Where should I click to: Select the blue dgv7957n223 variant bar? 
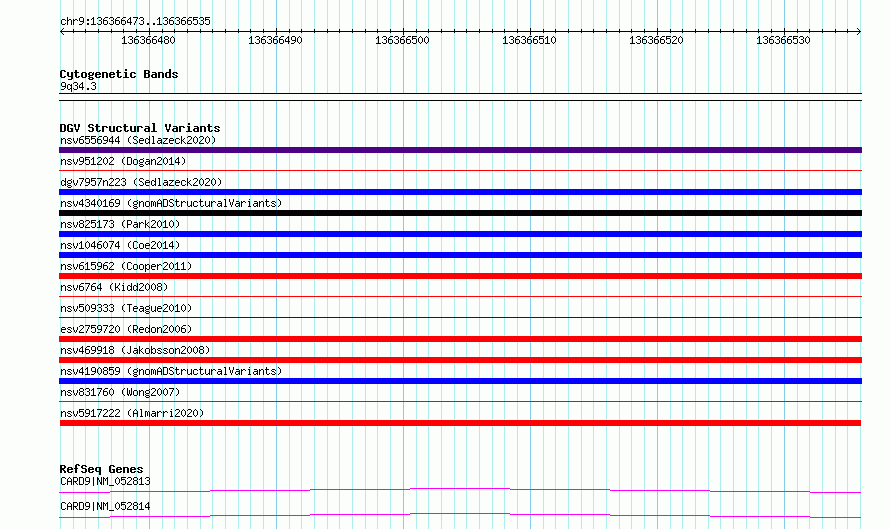[460, 192]
